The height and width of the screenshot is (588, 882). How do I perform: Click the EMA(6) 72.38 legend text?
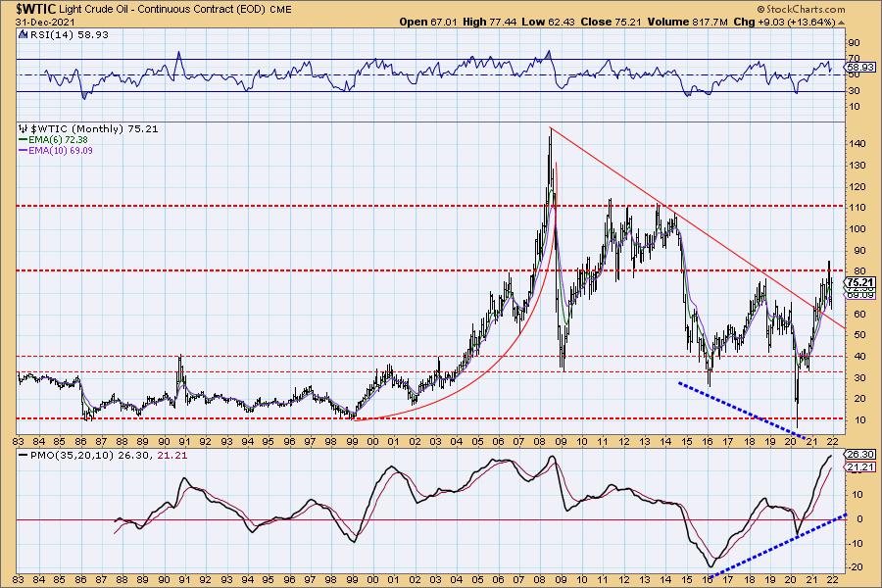point(58,139)
